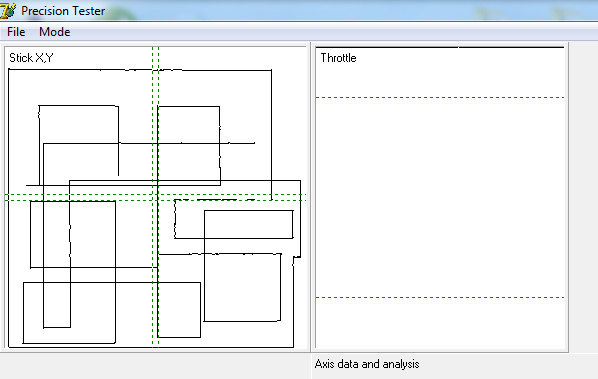Open the File menu
The width and height of the screenshot is (598, 379).
tap(16, 32)
